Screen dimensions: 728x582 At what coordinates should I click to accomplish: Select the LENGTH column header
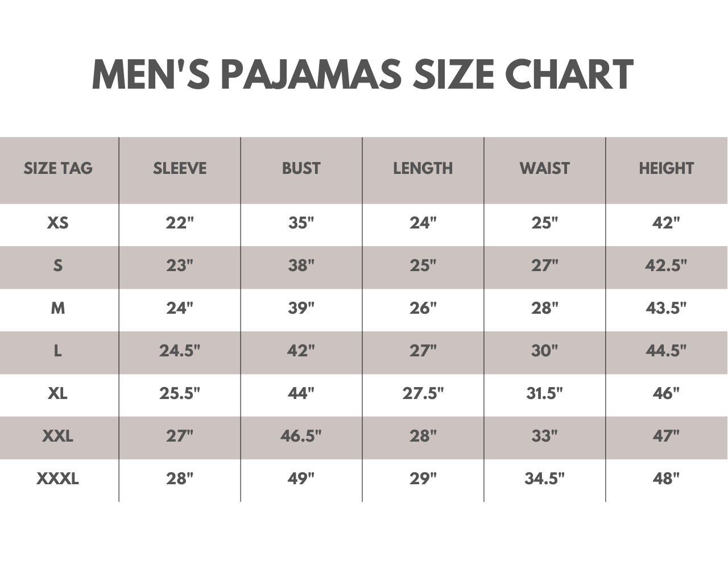423,168
